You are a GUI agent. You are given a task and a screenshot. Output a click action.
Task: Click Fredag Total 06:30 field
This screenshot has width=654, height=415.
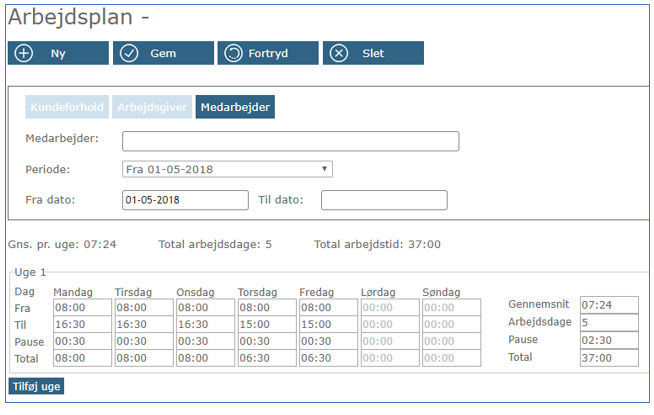coord(329,358)
